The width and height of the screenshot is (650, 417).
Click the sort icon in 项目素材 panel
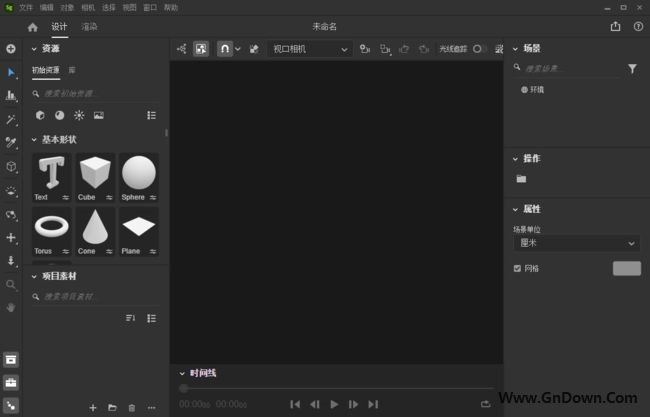click(x=131, y=318)
